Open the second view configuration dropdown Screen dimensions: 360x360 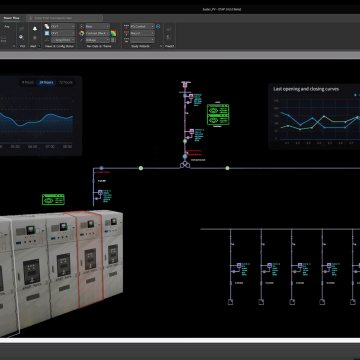click(63, 33)
